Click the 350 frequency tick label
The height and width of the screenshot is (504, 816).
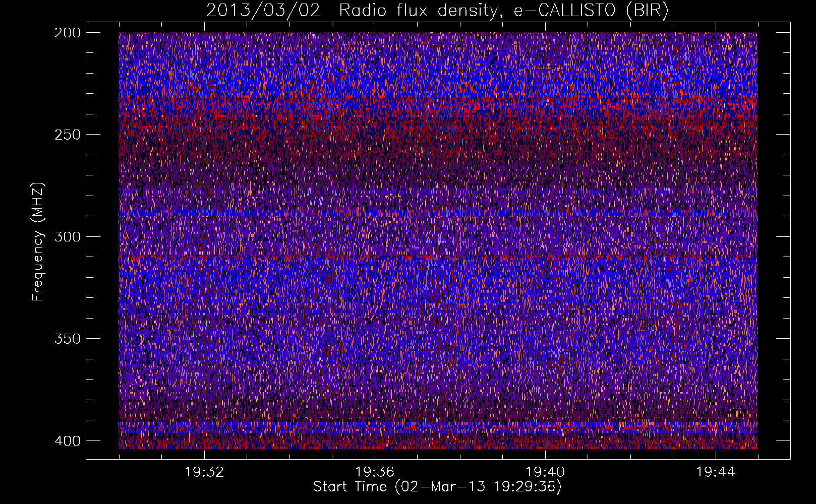pos(67,338)
